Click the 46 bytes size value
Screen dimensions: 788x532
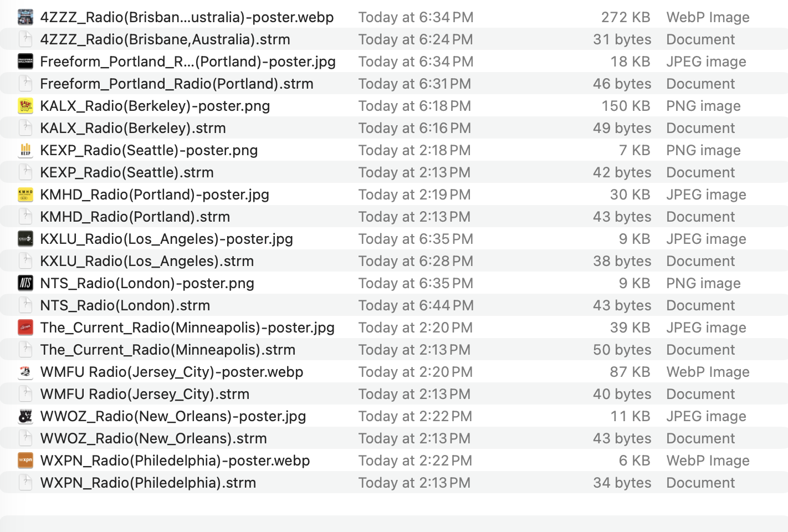[x=622, y=84]
